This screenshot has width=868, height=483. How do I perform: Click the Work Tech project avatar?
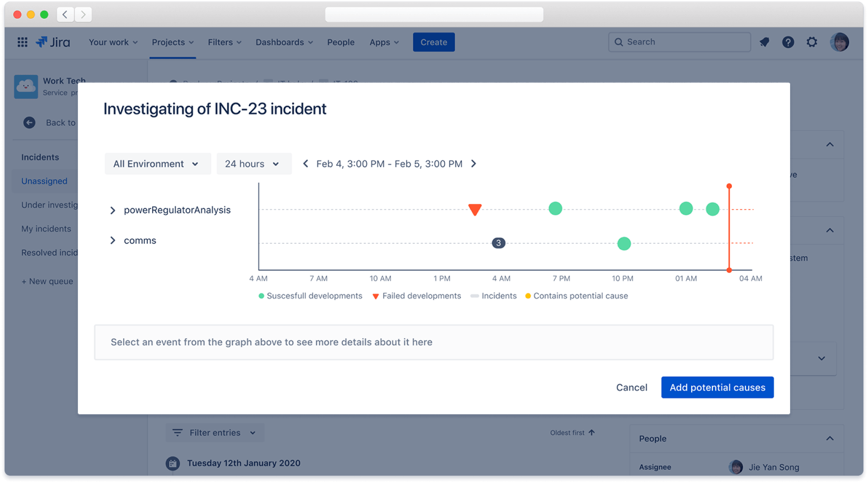26,87
